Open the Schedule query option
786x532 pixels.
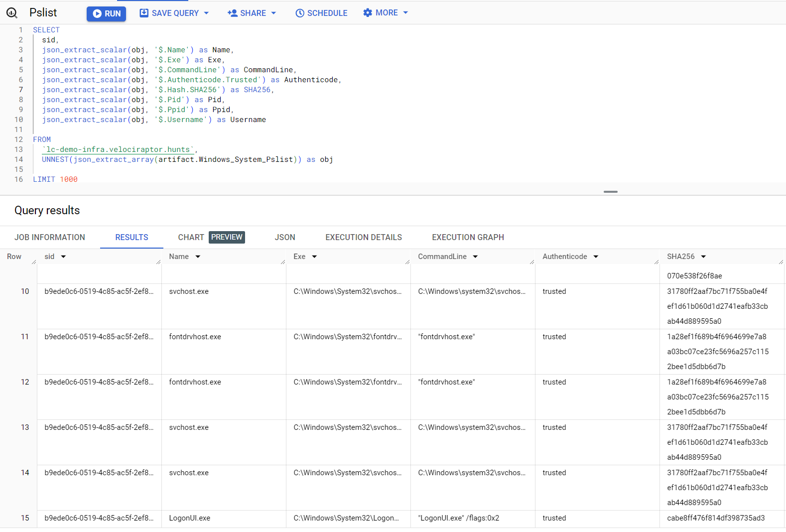click(x=321, y=13)
